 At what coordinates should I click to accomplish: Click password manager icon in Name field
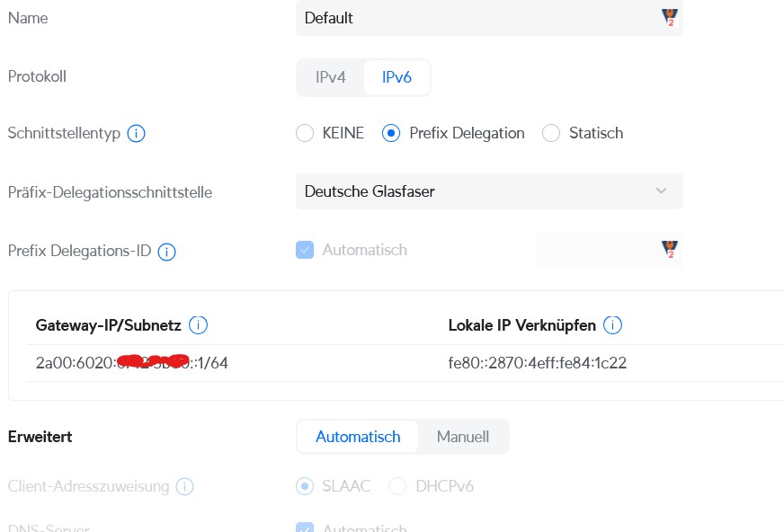[670, 17]
